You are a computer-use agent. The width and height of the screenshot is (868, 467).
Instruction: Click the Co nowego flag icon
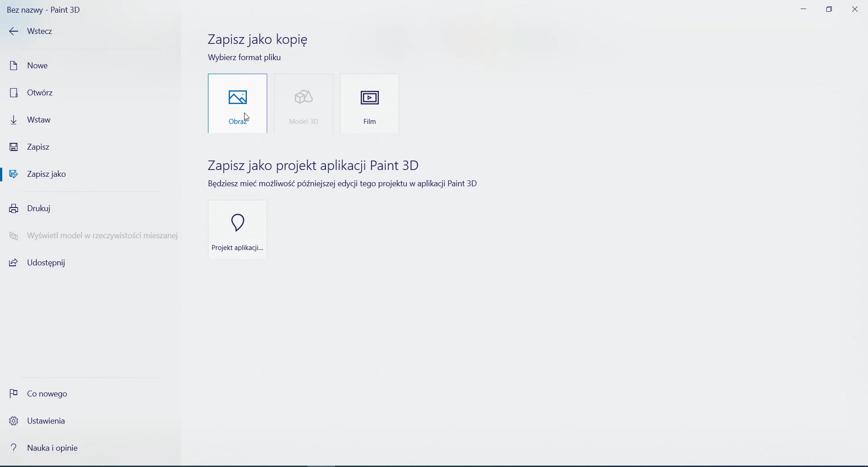pyautogui.click(x=14, y=394)
